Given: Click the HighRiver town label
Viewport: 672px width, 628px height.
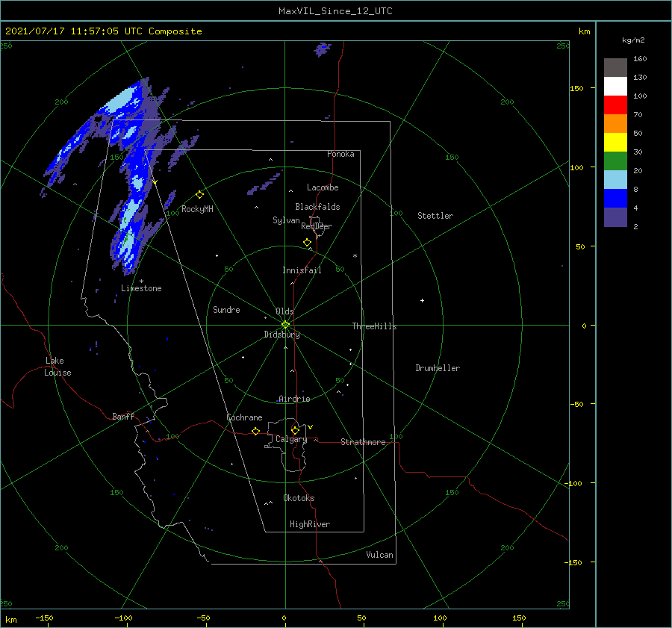Looking at the screenshot, I should 310,524.
